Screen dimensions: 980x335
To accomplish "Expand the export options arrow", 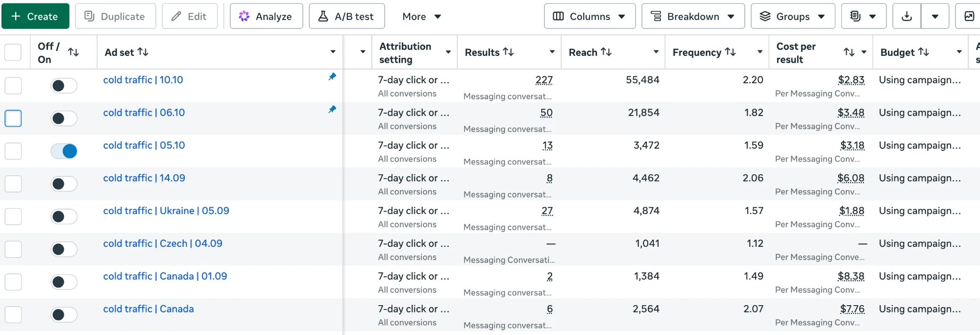I will pos(935,16).
